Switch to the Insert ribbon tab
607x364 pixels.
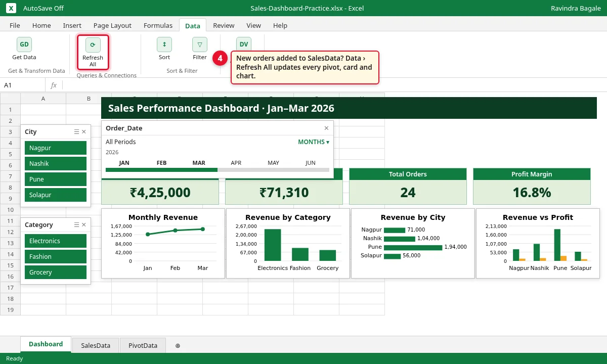[x=72, y=25]
